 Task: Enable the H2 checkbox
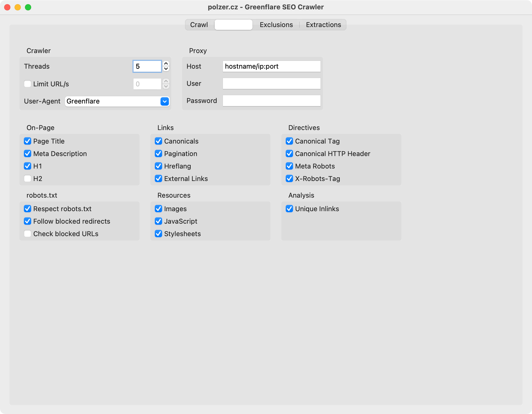coord(28,178)
